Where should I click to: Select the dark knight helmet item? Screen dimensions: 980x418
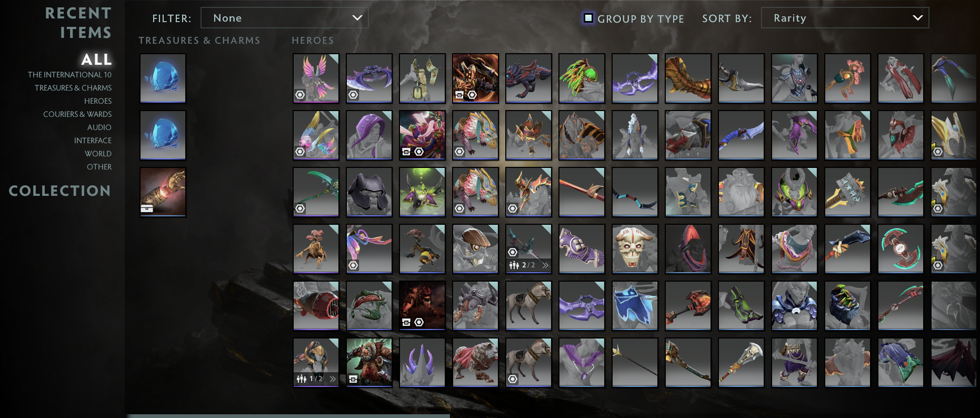369,192
